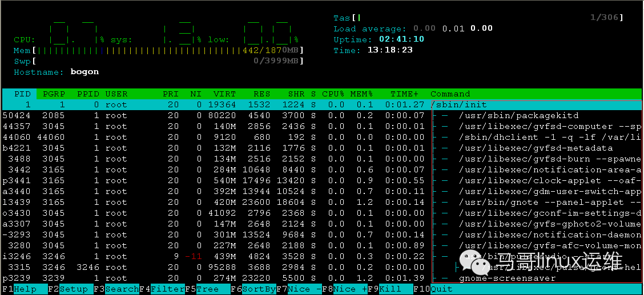Click the sys: CPU meter label
Screen dimensions: 644x295
(122, 40)
